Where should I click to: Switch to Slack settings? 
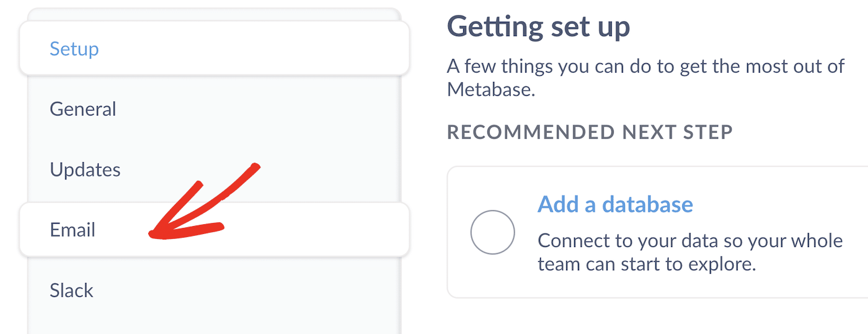coord(71,290)
